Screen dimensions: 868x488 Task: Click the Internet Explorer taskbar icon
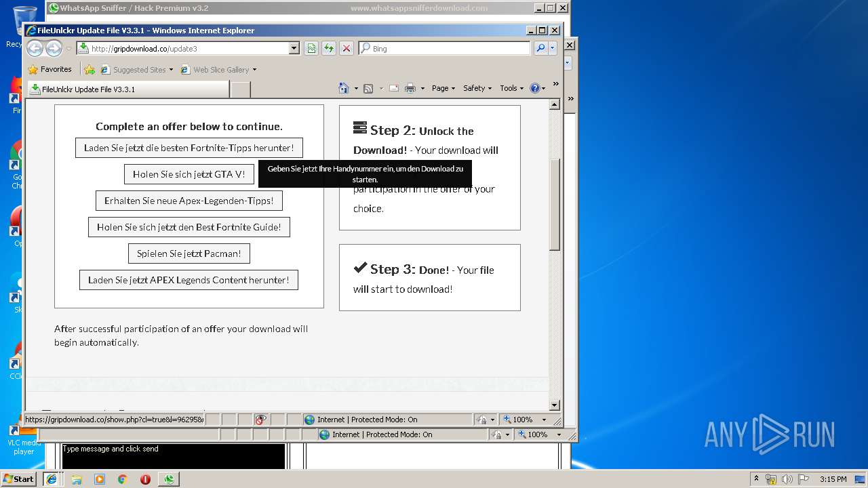pyautogui.click(x=52, y=479)
